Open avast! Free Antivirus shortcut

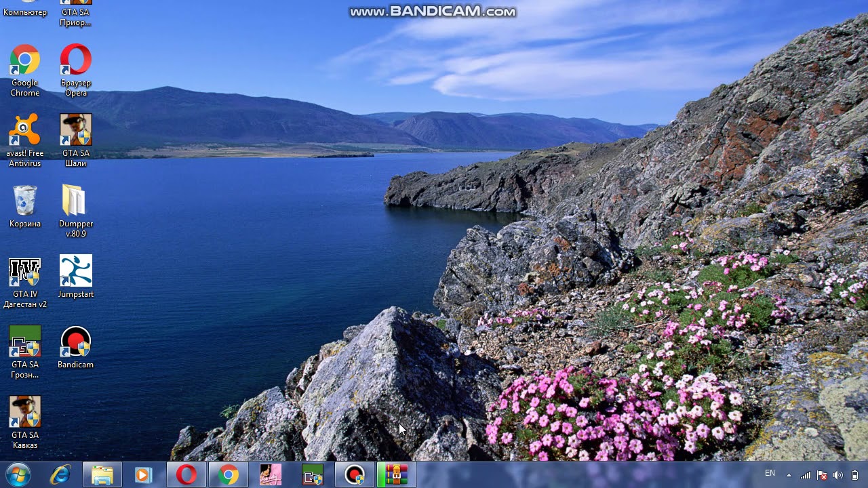25,141
